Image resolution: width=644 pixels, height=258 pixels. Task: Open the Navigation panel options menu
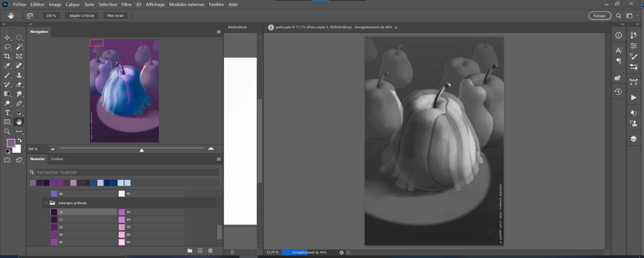click(219, 32)
